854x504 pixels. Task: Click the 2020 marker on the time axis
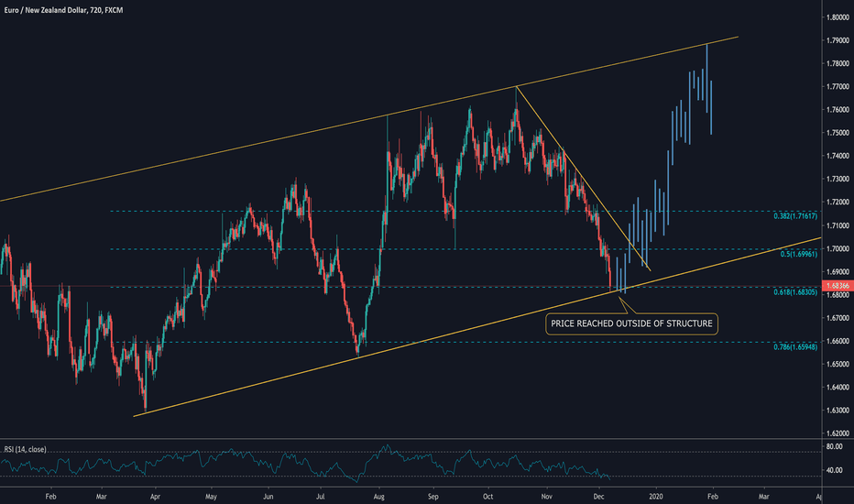656,494
